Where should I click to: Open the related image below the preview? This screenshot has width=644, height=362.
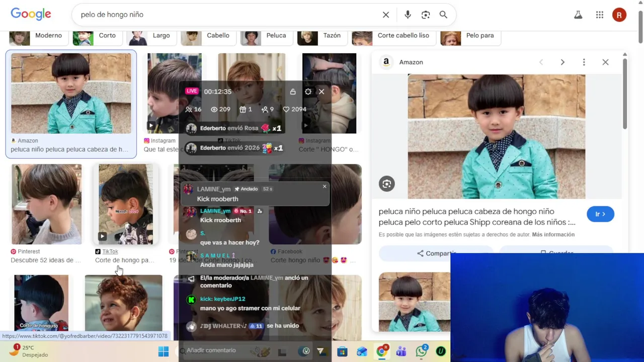click(415, 302)
